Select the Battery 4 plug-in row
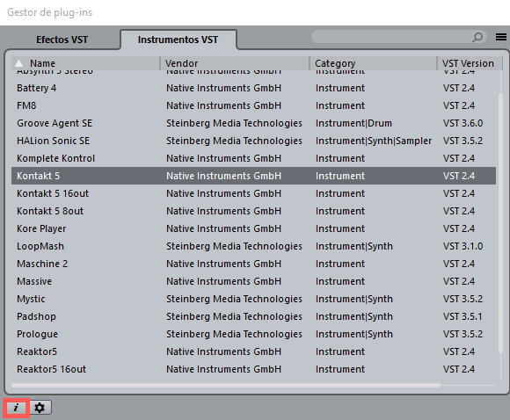510x420 pixels. coord(254,88)
